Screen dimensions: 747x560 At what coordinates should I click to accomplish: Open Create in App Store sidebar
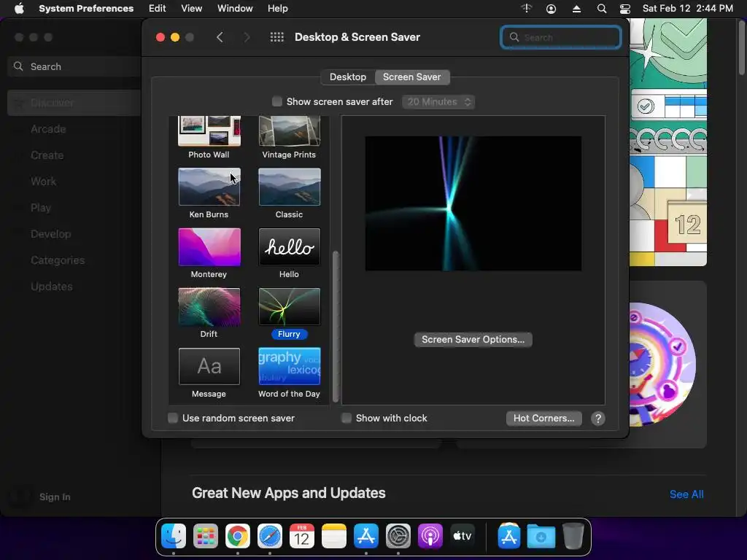tap(47, 155)
